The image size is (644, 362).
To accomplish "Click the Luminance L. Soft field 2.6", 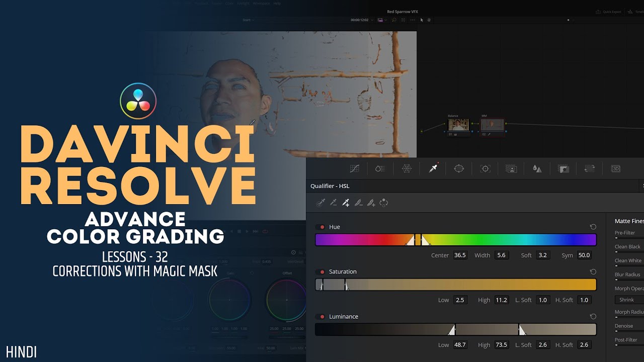I will (542, 344).
